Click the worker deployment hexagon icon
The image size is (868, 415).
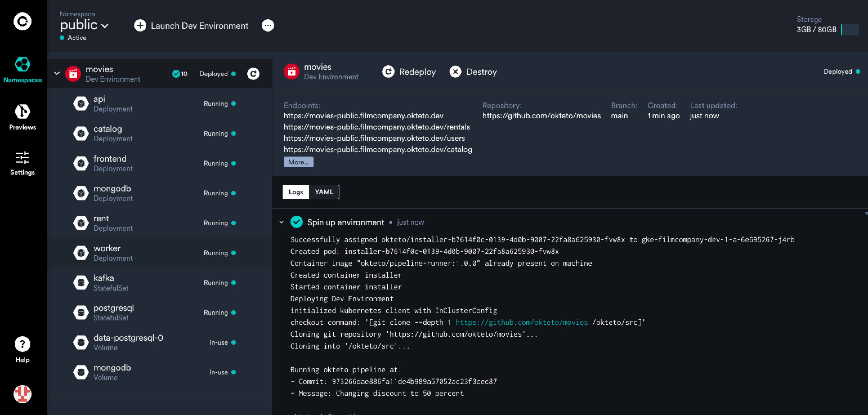[81, 253]
